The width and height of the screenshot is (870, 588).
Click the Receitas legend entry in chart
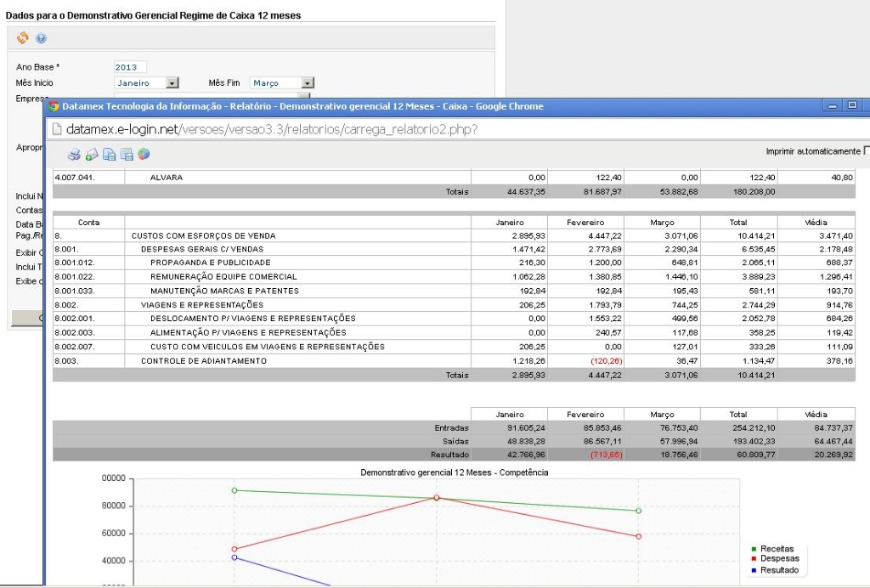[772, 549]
